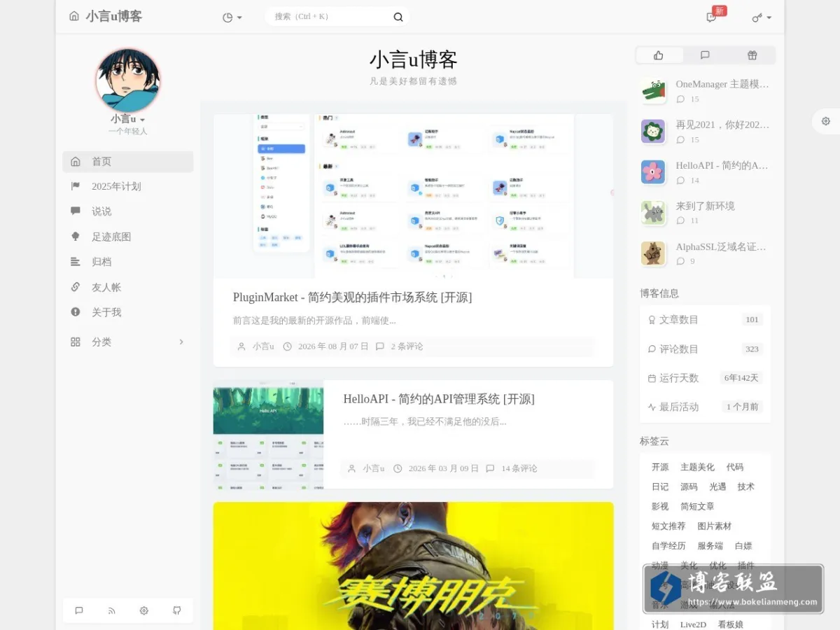The image size is (840, 630).
Task: Select the 看板娘 tag
Action: point(731,624)
